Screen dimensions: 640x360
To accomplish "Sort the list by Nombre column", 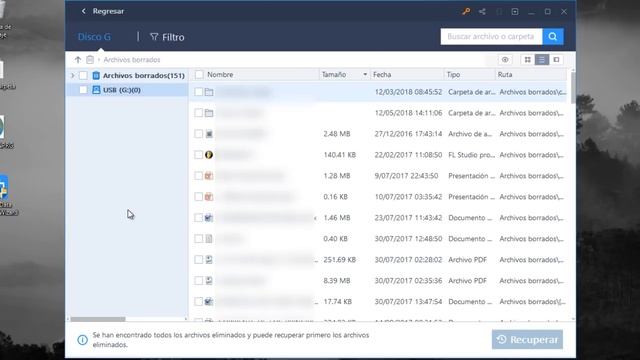I will click(x=220, y=75).
